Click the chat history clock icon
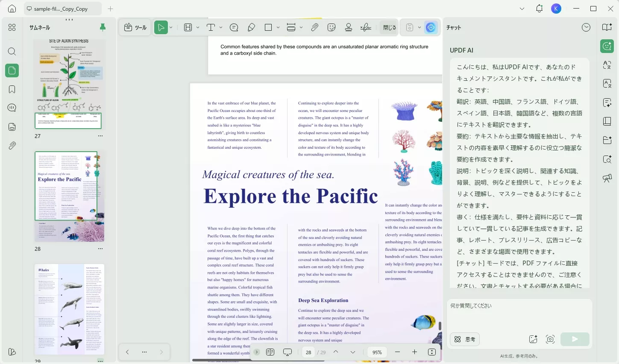Image resolution: width=619 pixels, height=364 pixels. tap(586, 27)
